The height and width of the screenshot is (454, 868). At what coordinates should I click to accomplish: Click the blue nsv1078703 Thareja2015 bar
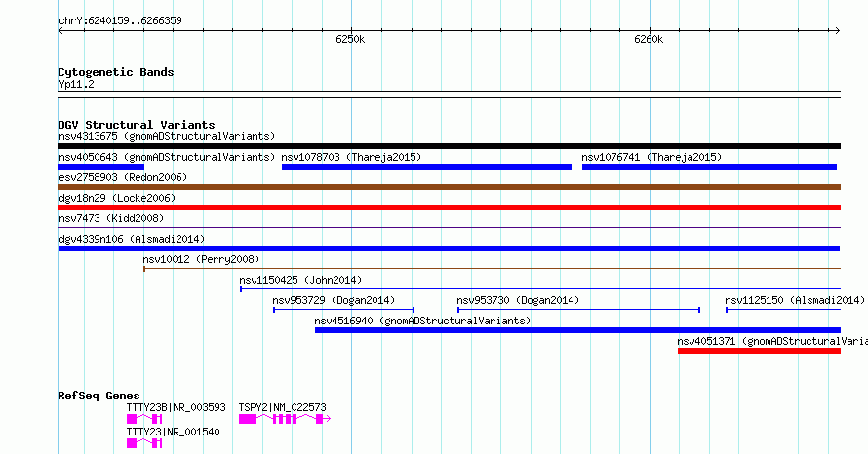[426, 167]
